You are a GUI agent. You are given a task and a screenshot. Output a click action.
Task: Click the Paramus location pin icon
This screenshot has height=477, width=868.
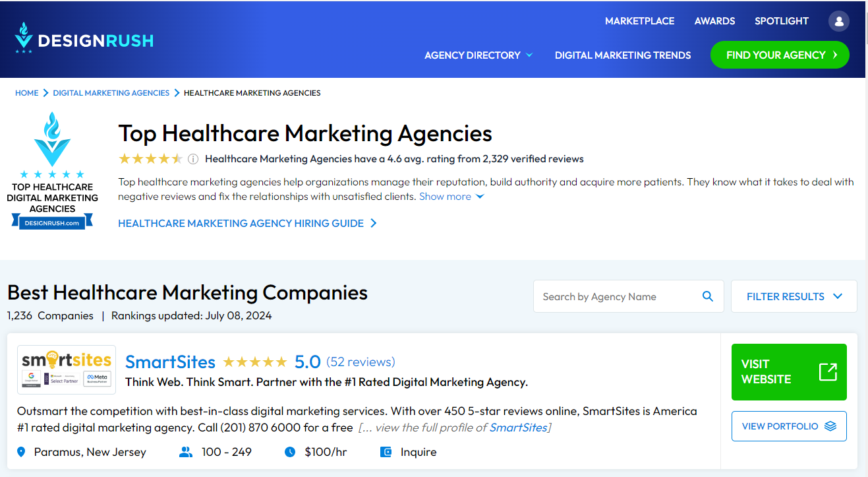pyautogui.click(x=21, y=452)
